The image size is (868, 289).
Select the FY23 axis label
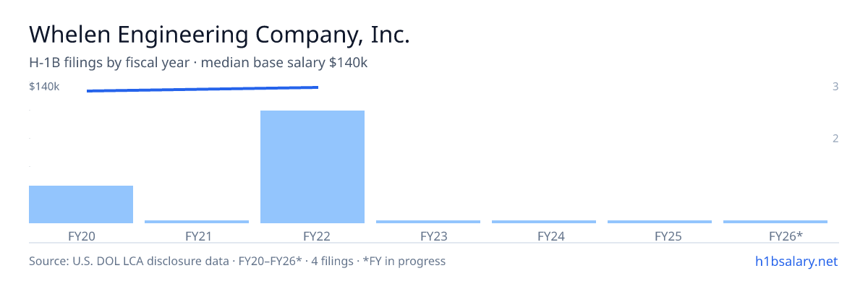[428, 236]
